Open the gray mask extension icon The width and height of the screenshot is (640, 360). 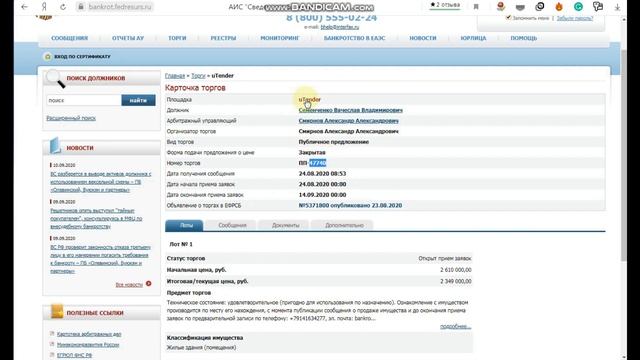[520, 7]
